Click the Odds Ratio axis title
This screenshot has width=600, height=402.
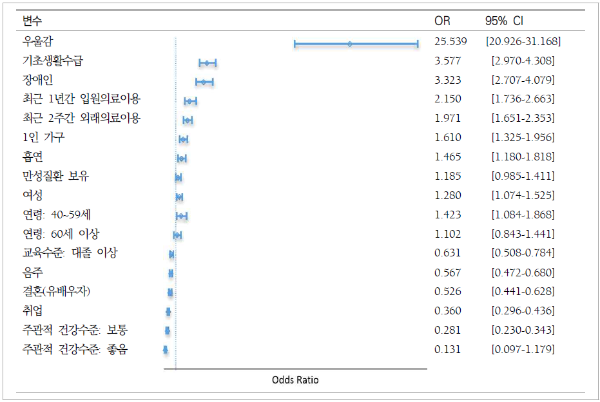click(295, 381)
